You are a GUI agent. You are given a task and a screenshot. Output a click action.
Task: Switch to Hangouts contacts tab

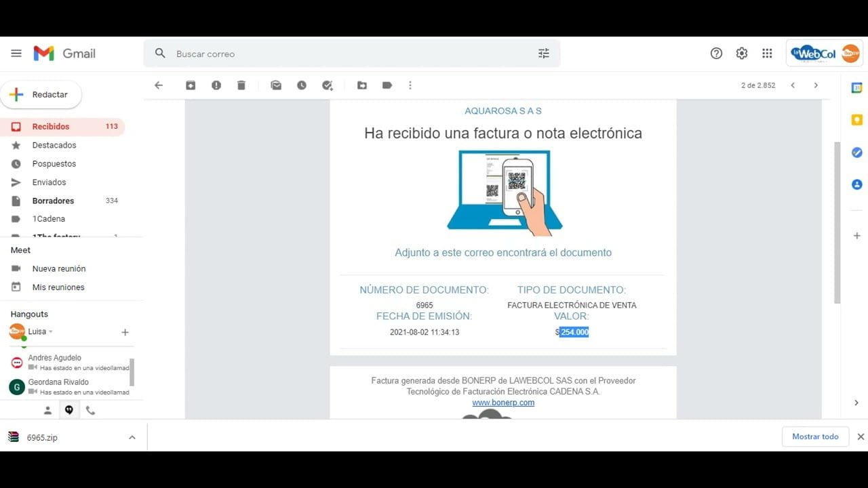point(47,410)
